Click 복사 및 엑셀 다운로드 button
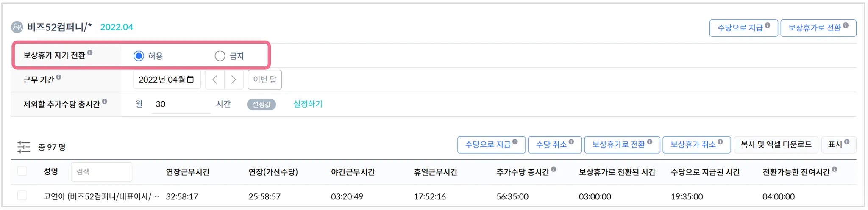This screenshot has height=210, width=868. click(776, 145)
